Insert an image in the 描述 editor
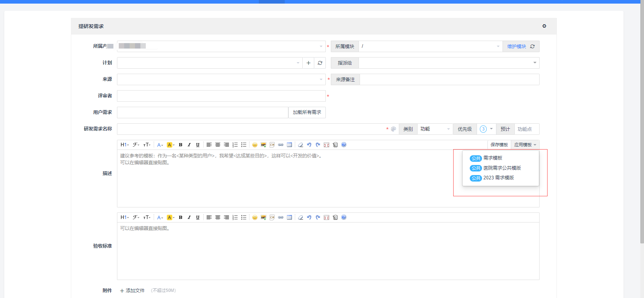Image resolution: width=644 pixels, height=298 pixels. click(264, 145)
